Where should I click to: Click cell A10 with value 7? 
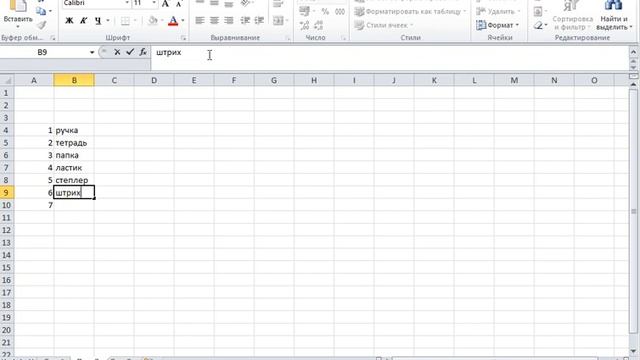point(34,205)
